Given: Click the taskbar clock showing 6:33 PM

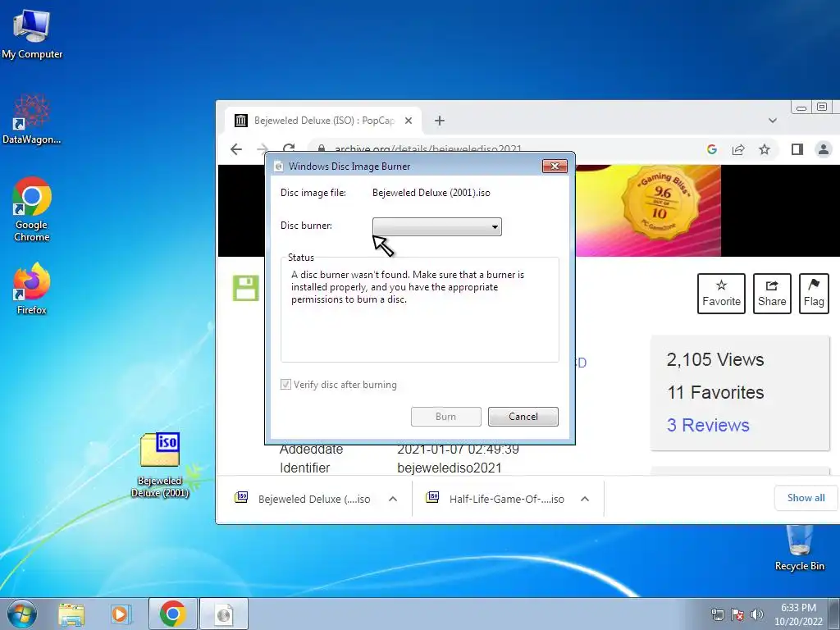Looking at the screenshot, I should click(x=798, y=614).
